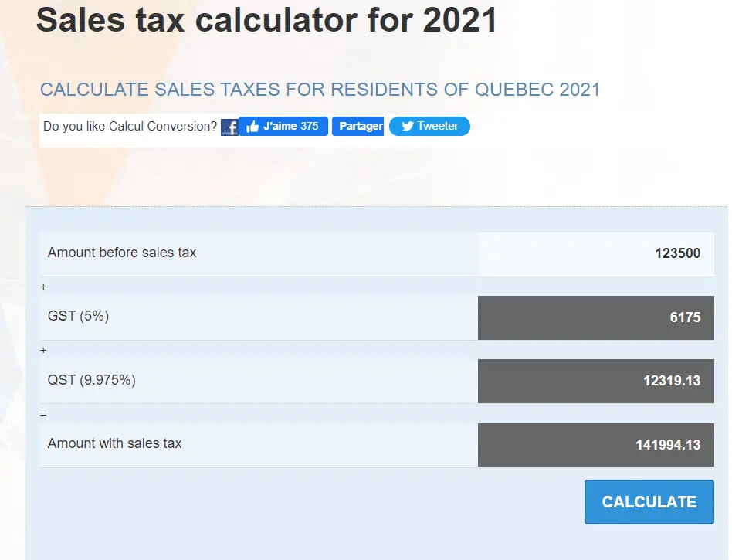Click the Twitter bird Tweeter button
The height and width of the screenshot is (560, 732).
429,126
